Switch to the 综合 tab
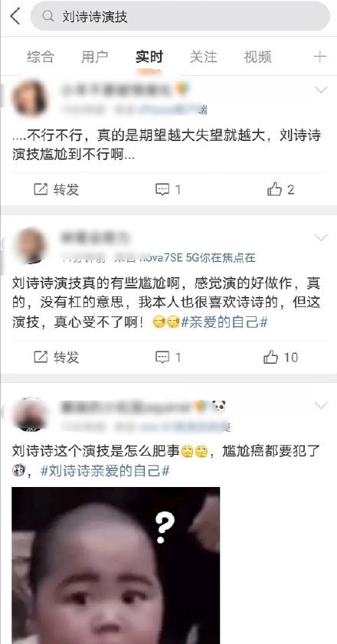Screen dimensions: 337x644 [x=41, y=57]
